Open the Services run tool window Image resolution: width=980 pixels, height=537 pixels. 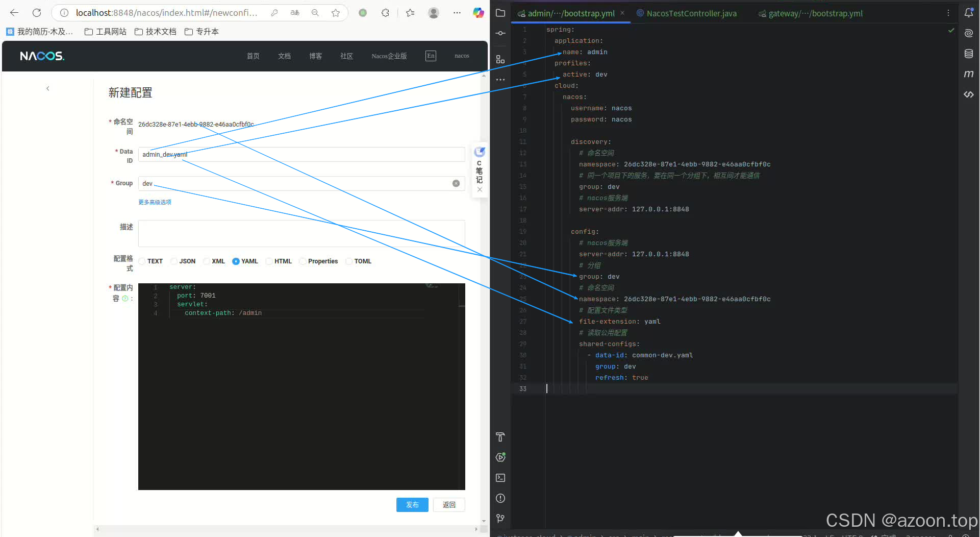[500, 457]
